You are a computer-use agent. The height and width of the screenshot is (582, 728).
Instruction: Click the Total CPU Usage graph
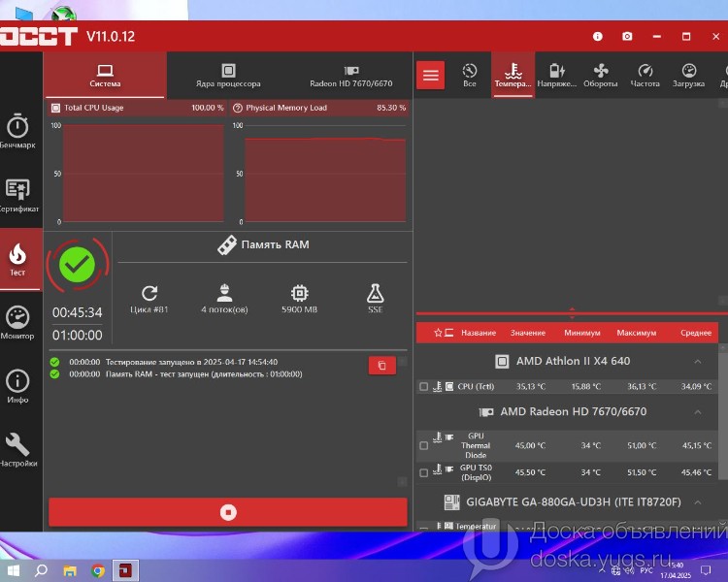click(x=143, y=173)
